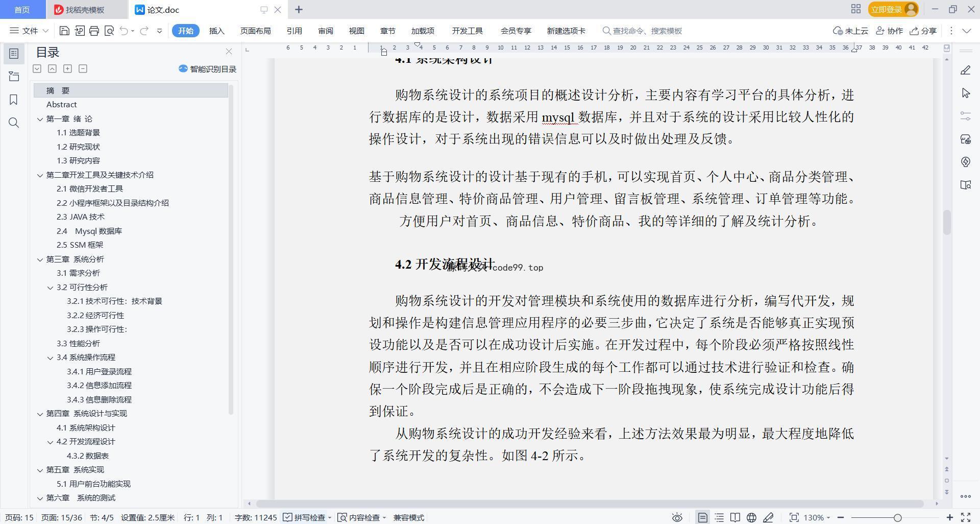Collapse the 3.4 系统操作流程 node

click(50, 358)
